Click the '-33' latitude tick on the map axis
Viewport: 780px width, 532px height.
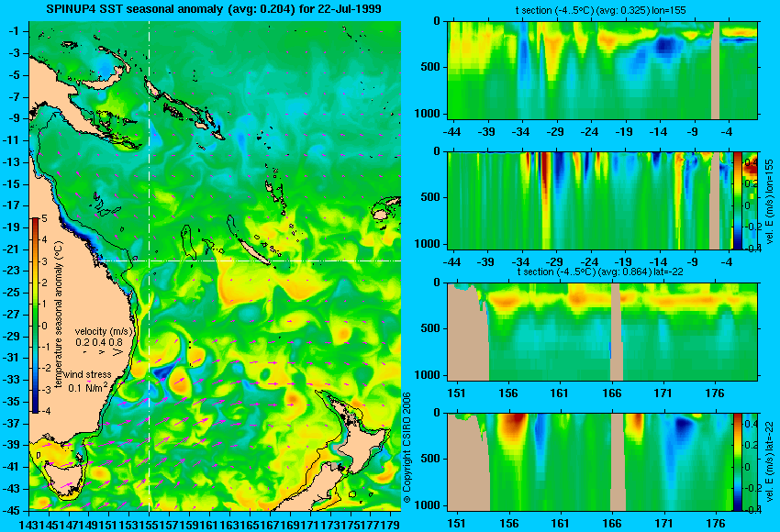(x=13, y=380)
